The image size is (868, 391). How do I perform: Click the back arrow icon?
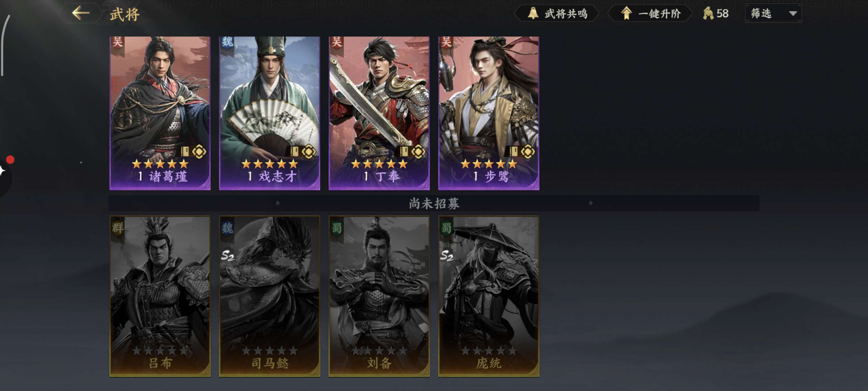[x=81, y=13]
